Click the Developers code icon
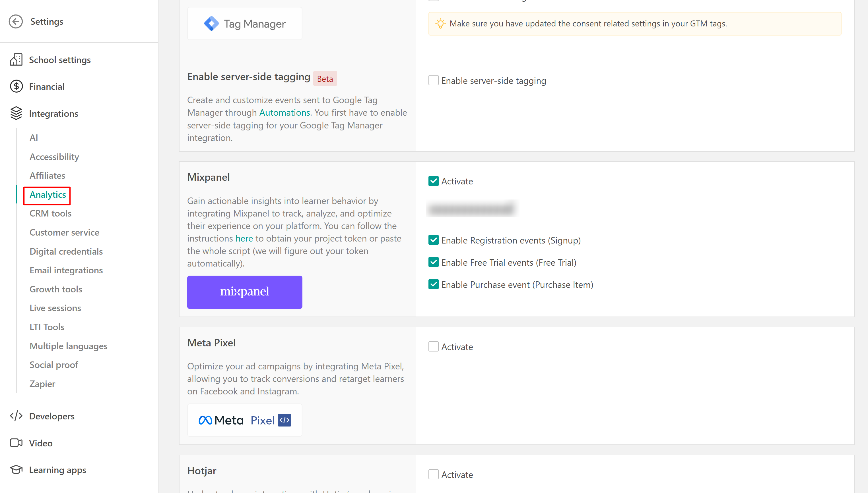The image size is (868, 493). (x=16, y=416)
